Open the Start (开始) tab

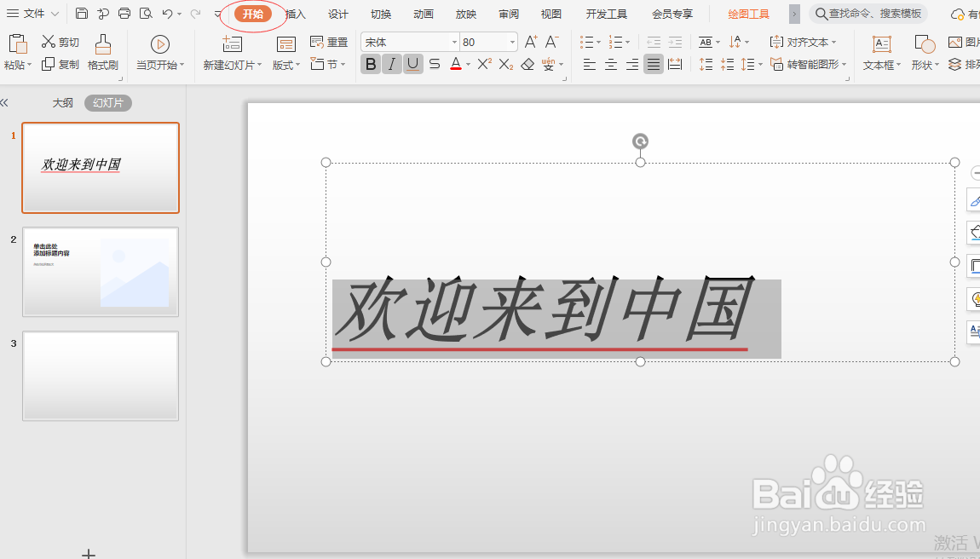coord(253,14)
